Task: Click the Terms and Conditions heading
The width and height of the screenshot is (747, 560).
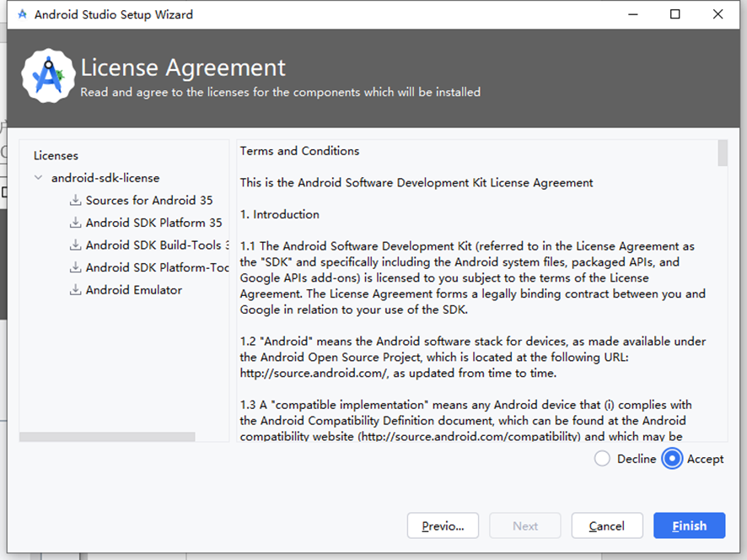Action: [x=299, y=151]
